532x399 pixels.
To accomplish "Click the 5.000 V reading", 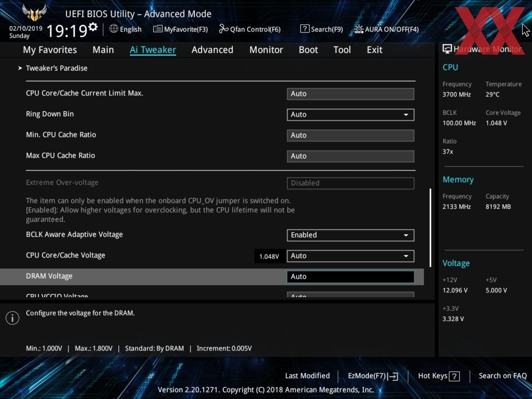I will point(496,290).
